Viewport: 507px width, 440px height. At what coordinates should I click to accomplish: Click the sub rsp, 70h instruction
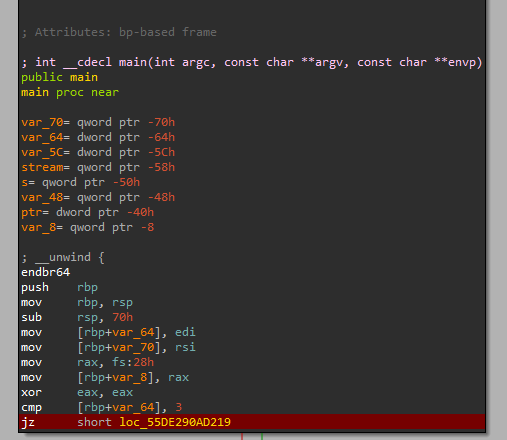(77, 317)
